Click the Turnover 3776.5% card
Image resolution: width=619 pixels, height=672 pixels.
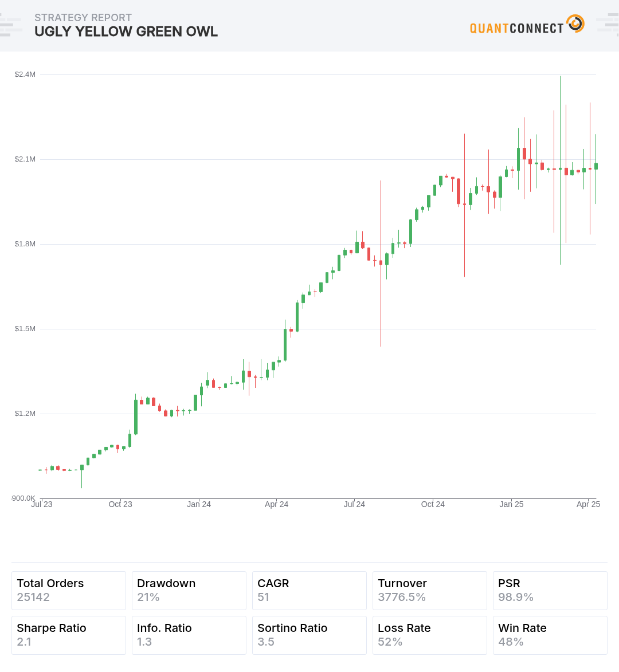point(430,591)
